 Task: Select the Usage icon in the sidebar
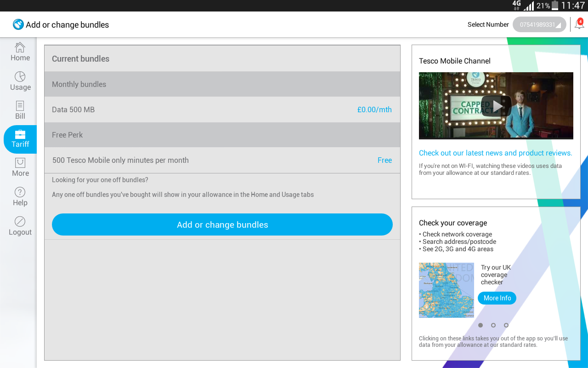(20, 81)
